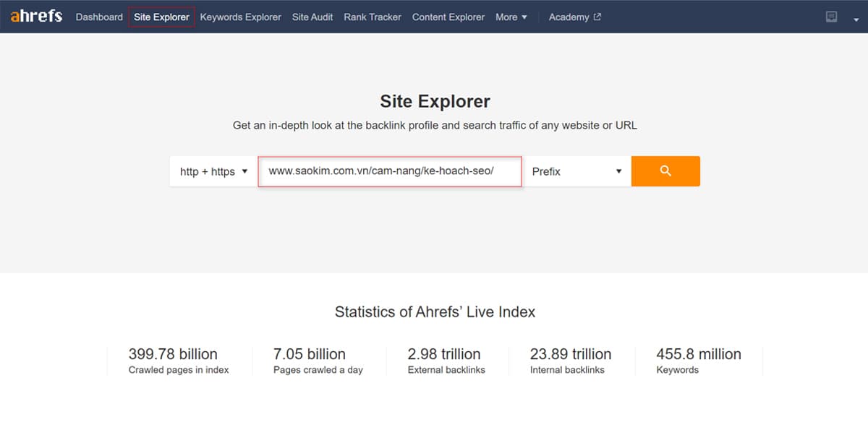Open the 'http + https' protocol dropdown
This screenshot has width=868, height=422.
[212, 171]
